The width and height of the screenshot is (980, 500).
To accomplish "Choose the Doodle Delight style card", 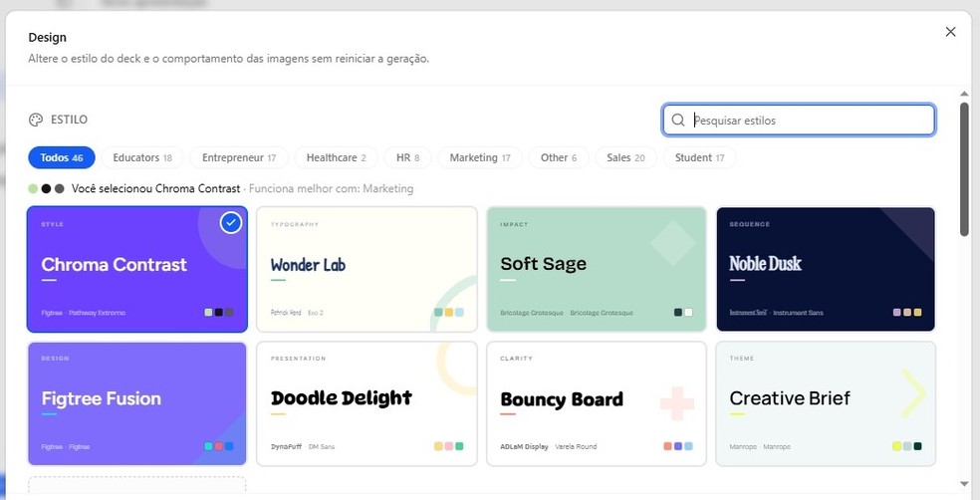I will coord(367,403).
